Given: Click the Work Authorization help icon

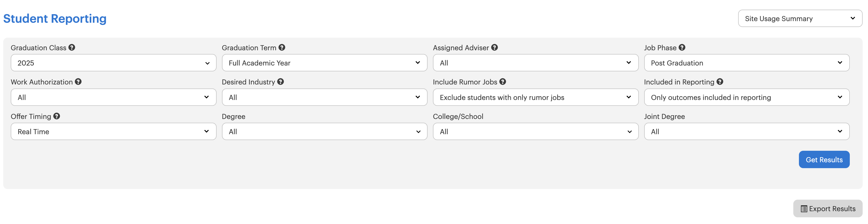Looking at the screenshot, I should 78,82.
